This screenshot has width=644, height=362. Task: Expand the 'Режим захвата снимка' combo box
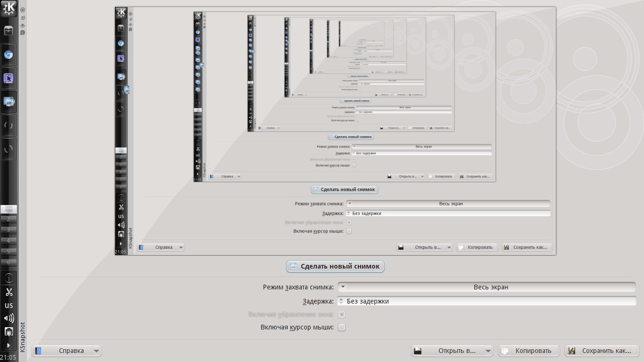(x=487, y=287)
